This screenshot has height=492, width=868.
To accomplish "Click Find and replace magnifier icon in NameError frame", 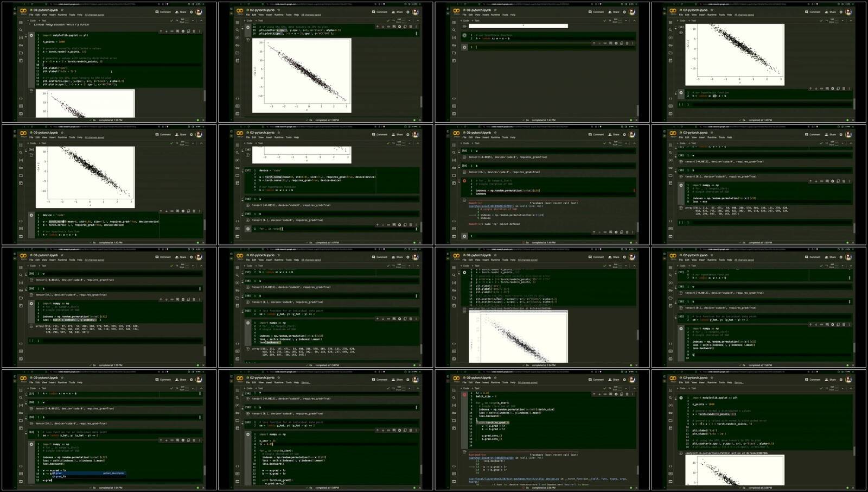I will tap(454, 152).
